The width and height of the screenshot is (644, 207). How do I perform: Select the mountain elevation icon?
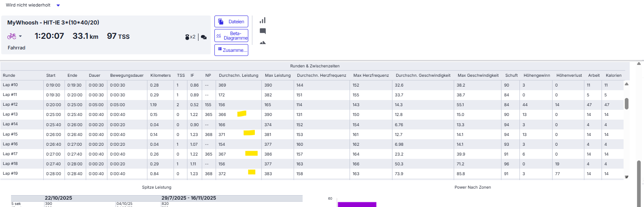[x=263, y=42]
